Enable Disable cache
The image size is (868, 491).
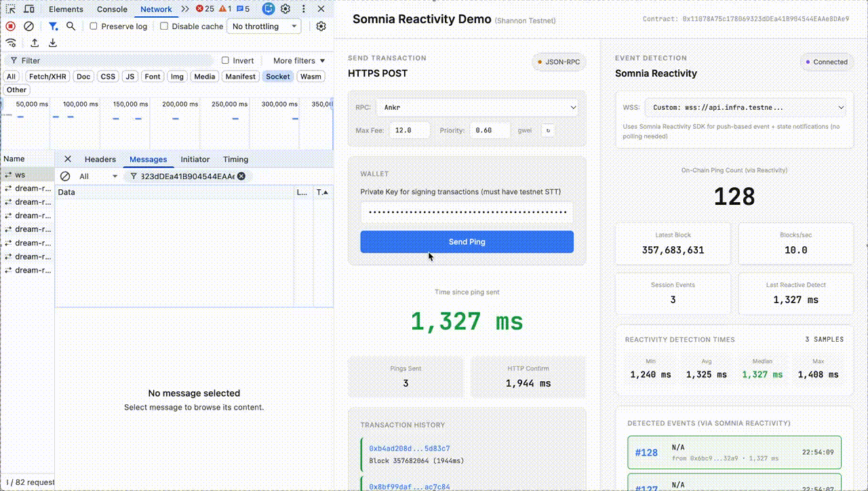coord(163,26)
